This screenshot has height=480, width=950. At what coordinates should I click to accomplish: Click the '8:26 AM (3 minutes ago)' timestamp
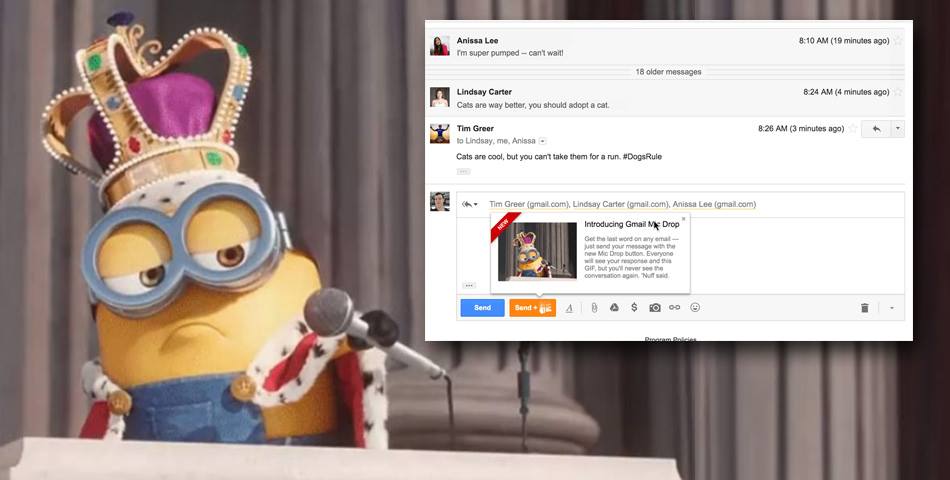[x=801, y=128]
